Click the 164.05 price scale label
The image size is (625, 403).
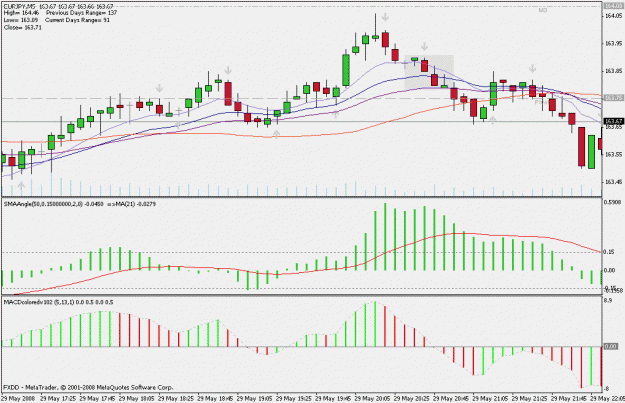tap(613, 16)
